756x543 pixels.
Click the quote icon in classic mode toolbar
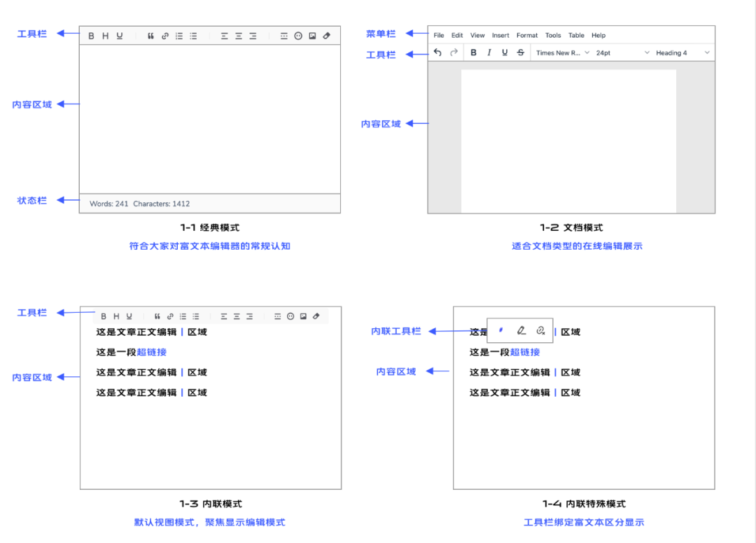tap(150, 36)
